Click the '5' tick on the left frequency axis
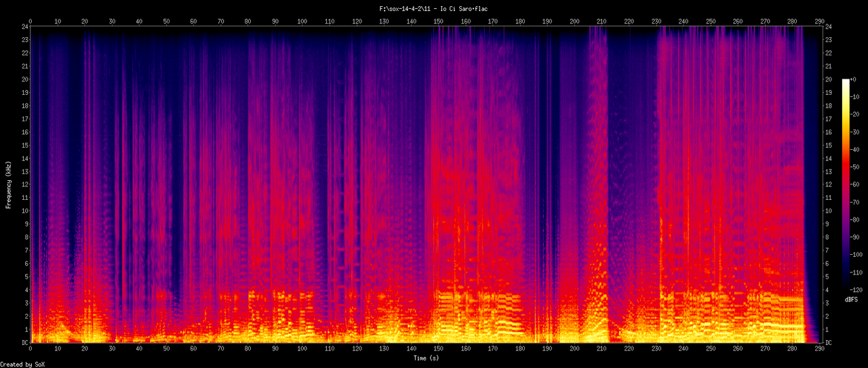The image size is (868, 368). (x=26, y=277)
